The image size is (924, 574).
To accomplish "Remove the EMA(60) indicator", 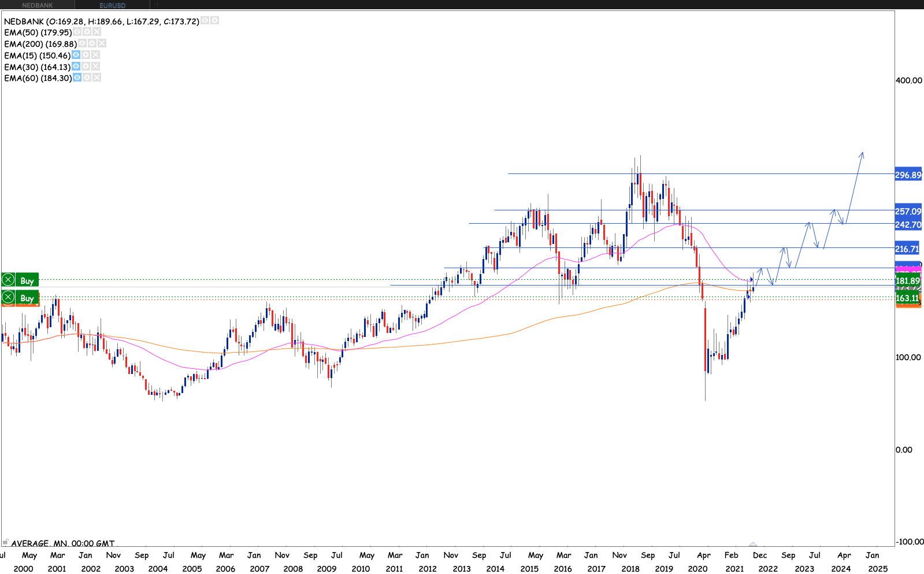I will coord(97,78).
